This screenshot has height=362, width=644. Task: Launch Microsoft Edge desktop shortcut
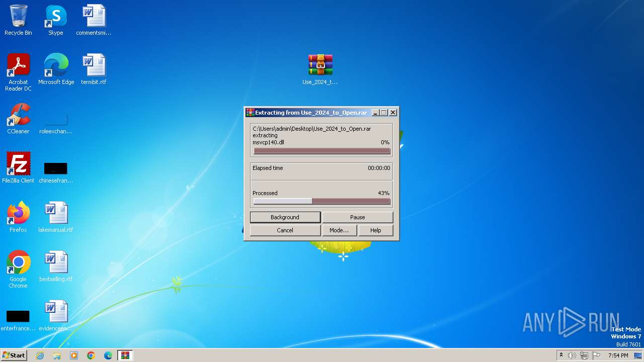(x=56, y=69)
